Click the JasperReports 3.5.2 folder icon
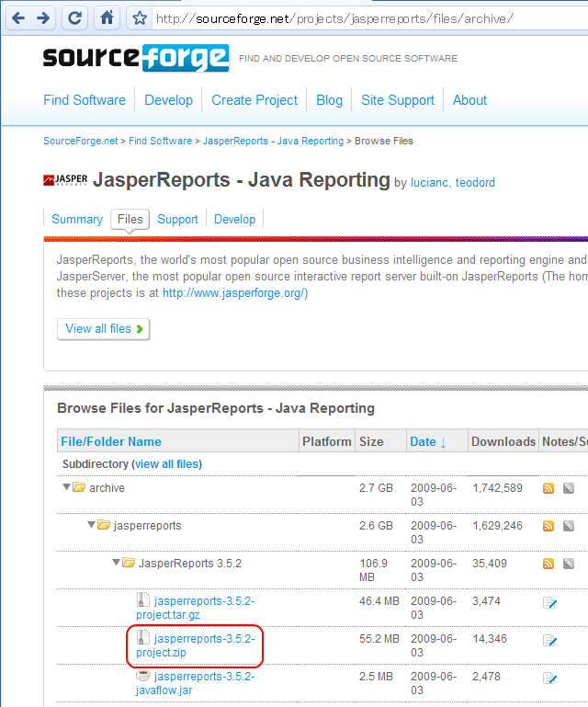The image size is (588, 707). [129, 563]
